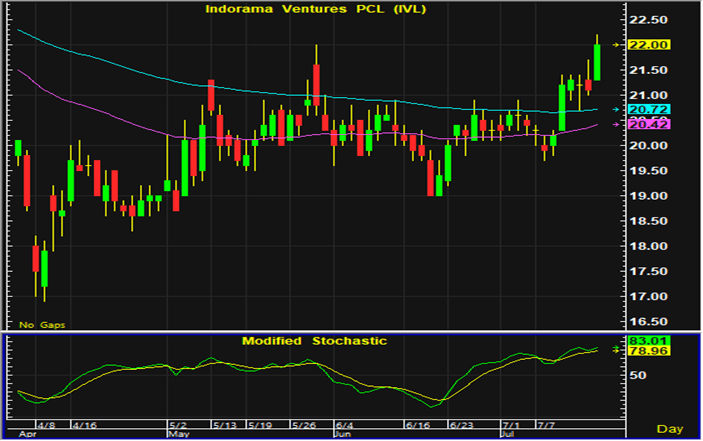Click the Jun month label on time axis
This screenshot has height=441, width=703.
(x=341, y=435)
